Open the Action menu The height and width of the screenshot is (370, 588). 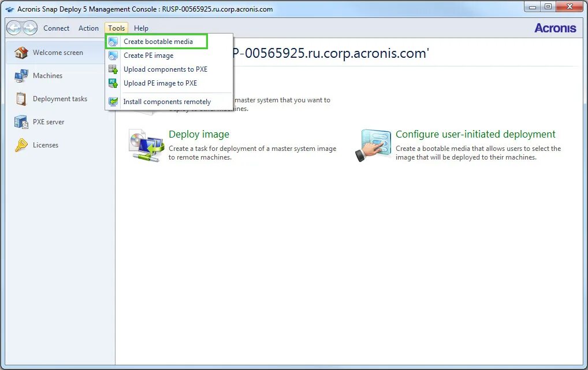coord(88,28)
